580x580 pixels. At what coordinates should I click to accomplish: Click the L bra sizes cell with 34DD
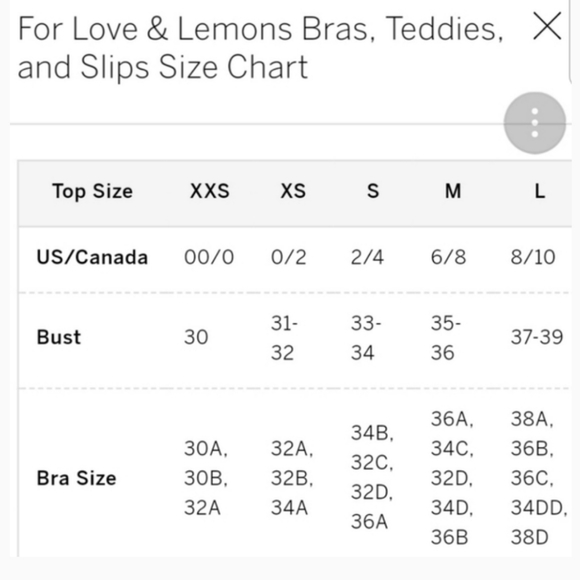[x=539, y=478]
